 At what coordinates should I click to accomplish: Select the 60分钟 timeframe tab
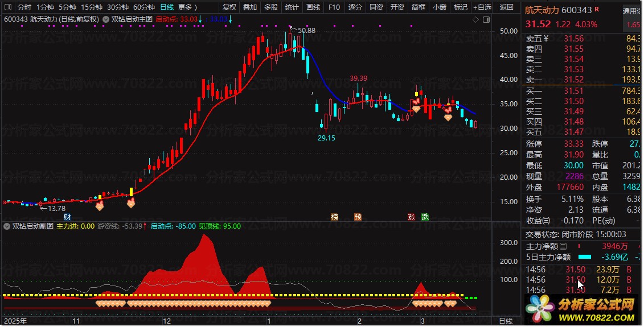tap(143, 7)
